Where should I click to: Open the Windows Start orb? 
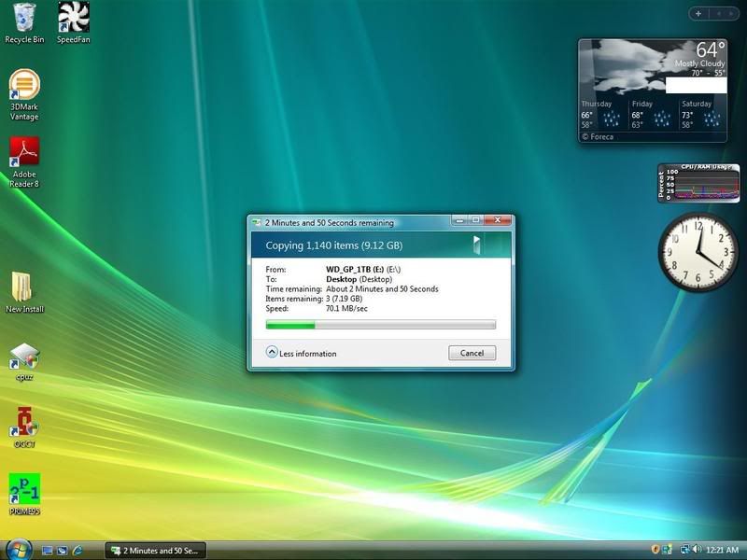click(x=19, y=550)
